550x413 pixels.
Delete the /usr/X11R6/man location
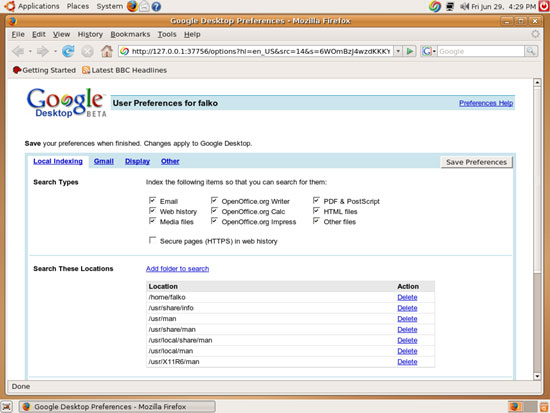tap(407, 362)
